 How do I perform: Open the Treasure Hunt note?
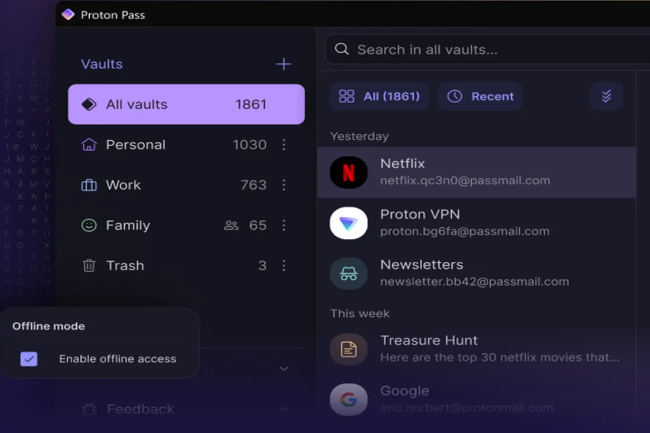tap(477, 349)
